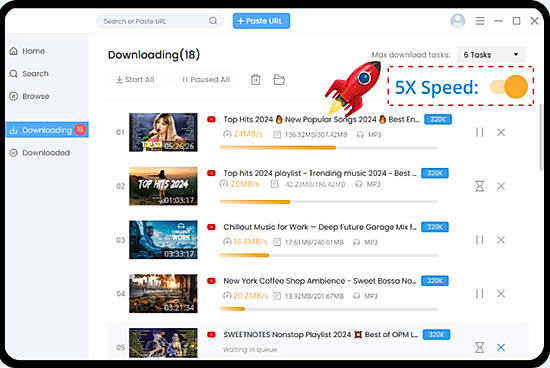This screenshot has height=368, width=550.
Task: Click YouTube icon beside New York Coffee Shop Ambience
Action: pos(211,281)
